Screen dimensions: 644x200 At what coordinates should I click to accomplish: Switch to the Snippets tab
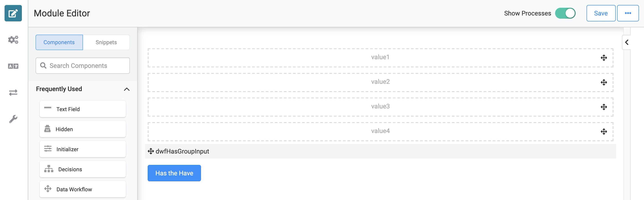106,43
